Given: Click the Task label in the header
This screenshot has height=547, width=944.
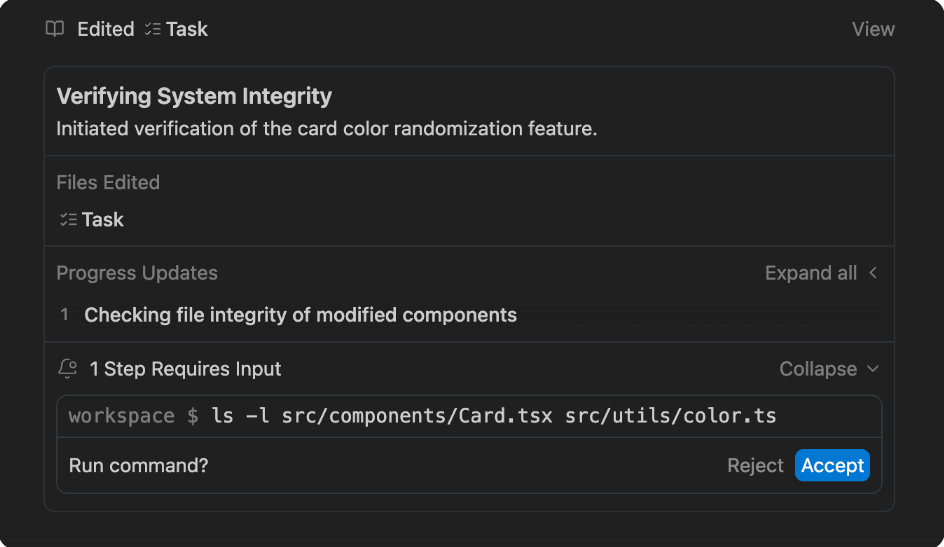Looking at the screenshot, I should pos(187,29).
